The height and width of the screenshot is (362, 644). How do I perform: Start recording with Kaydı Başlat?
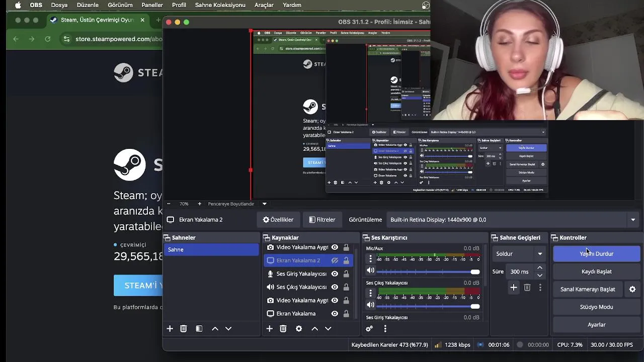tap(597, 271)
